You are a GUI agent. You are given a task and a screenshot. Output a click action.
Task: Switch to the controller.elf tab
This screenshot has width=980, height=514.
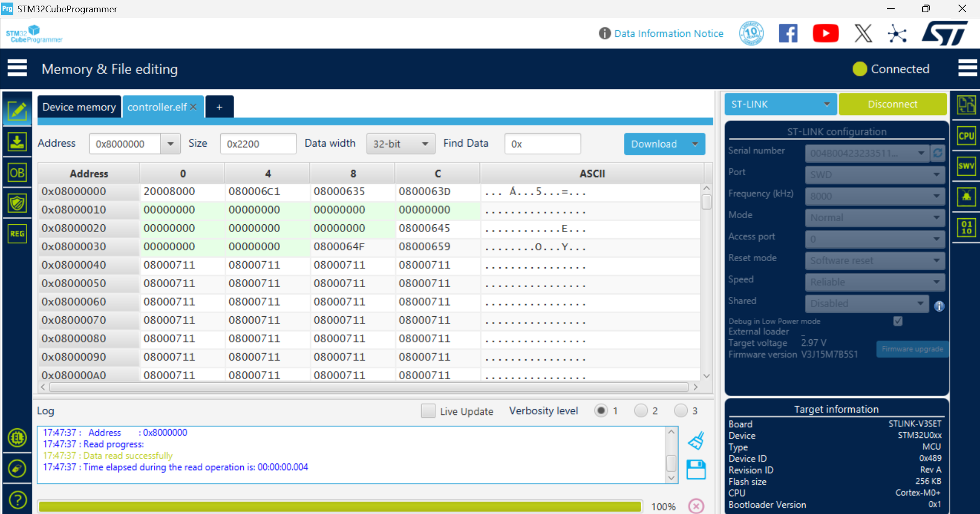[157, 107]
